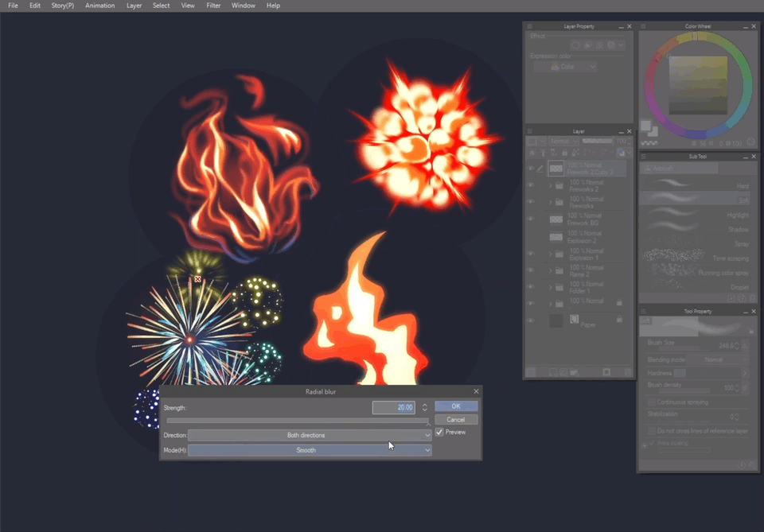764x532 pixels.
Task: Click the Strength slider track
Action: pyautogui.click(x=298, y=421)
